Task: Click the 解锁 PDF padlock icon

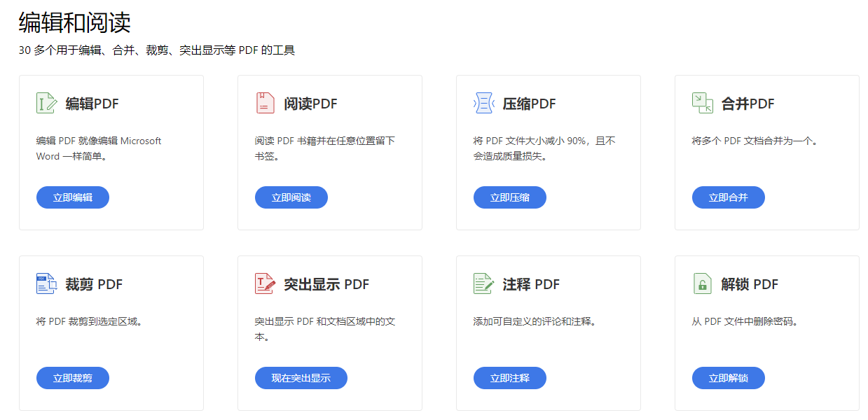Action: click(x=702, y=283)
